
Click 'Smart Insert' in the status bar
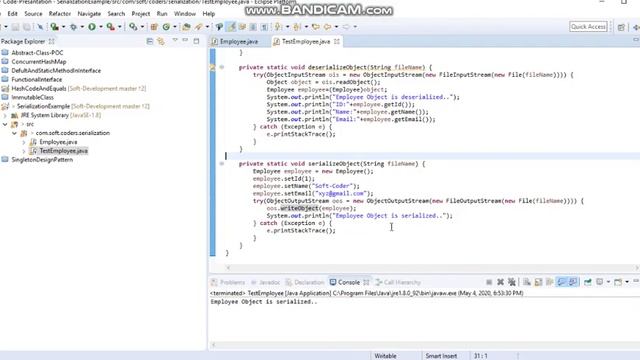point(441,356)
